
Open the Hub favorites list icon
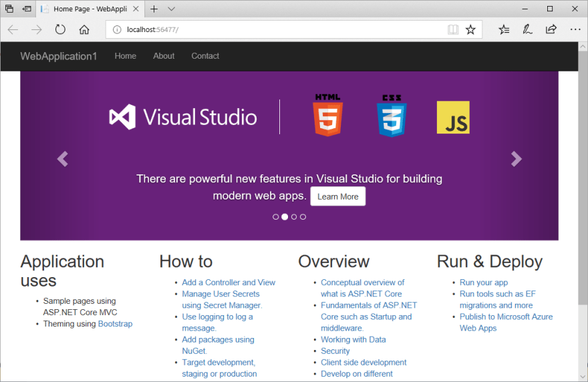coord(504,29)
